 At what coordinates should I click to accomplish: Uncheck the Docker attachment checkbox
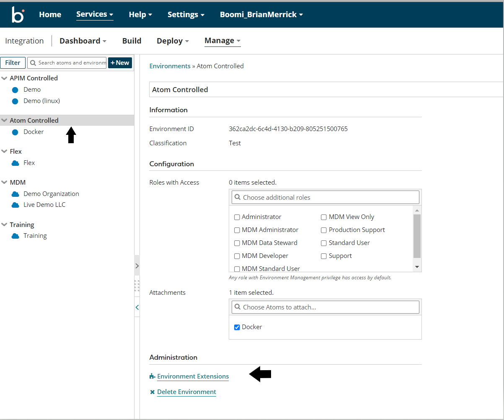point(237,327)
